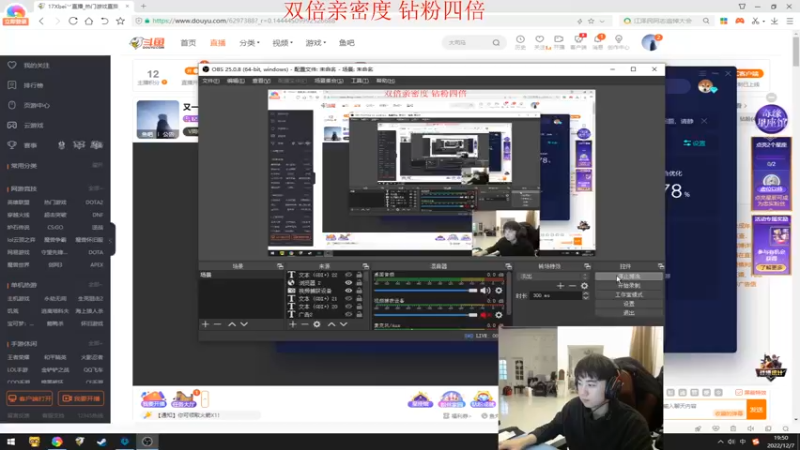This screenshot has height=450, width=800.
Task: Remove selected source with minus icon
Action: 305,324
